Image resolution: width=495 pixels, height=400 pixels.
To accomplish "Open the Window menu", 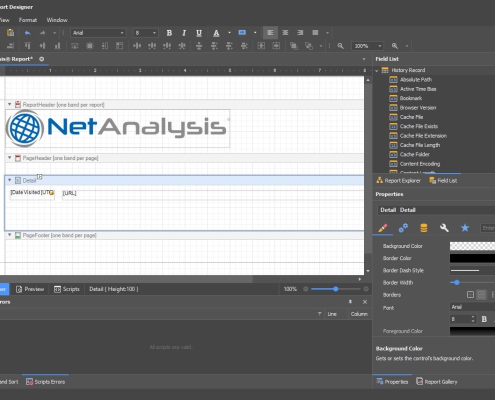I will (x=57, y=20).
